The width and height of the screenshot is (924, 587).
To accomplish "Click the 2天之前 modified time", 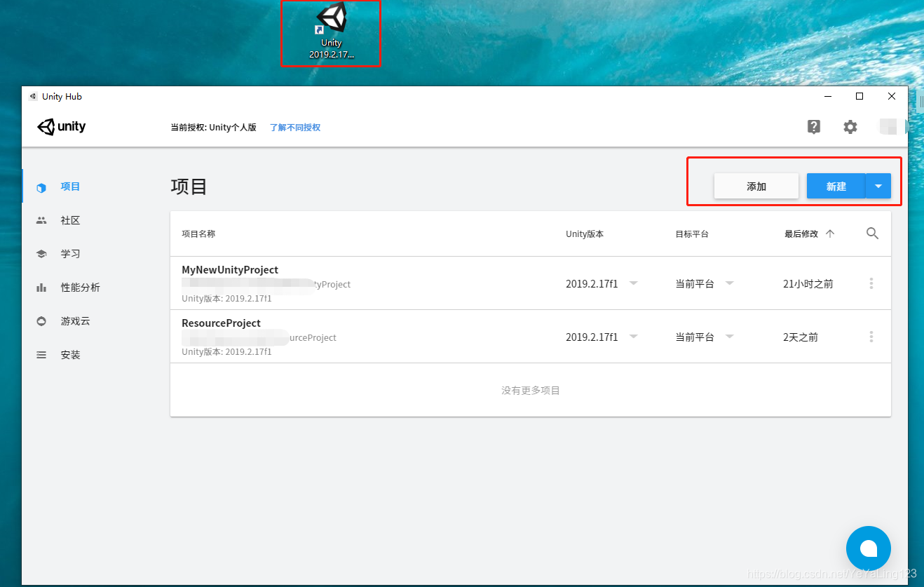I will 801,337.
